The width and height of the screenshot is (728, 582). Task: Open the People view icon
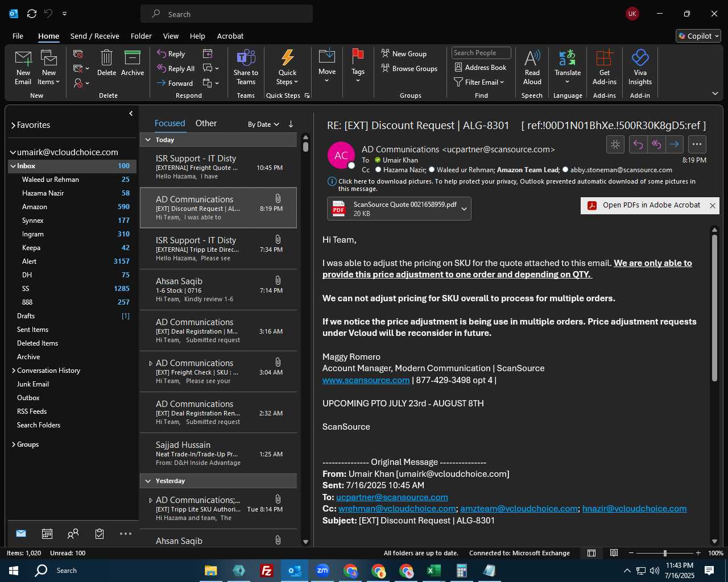(x=73, y=534)
